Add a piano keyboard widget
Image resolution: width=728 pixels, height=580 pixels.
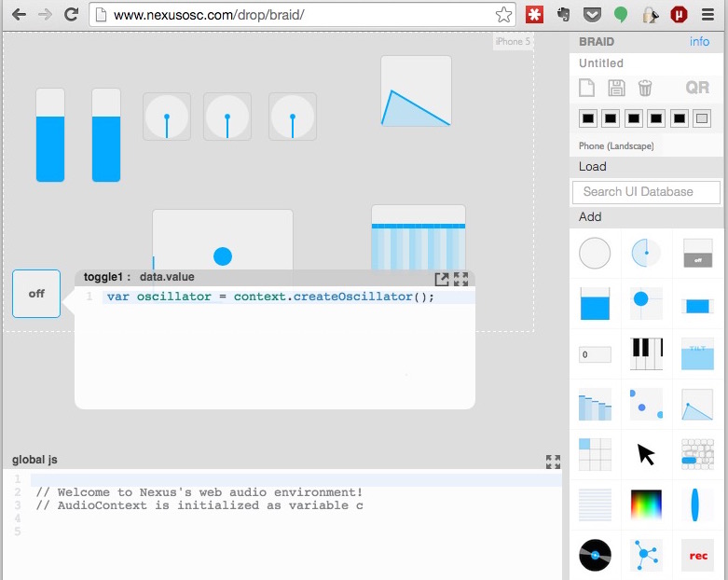(x=646, y=353)
